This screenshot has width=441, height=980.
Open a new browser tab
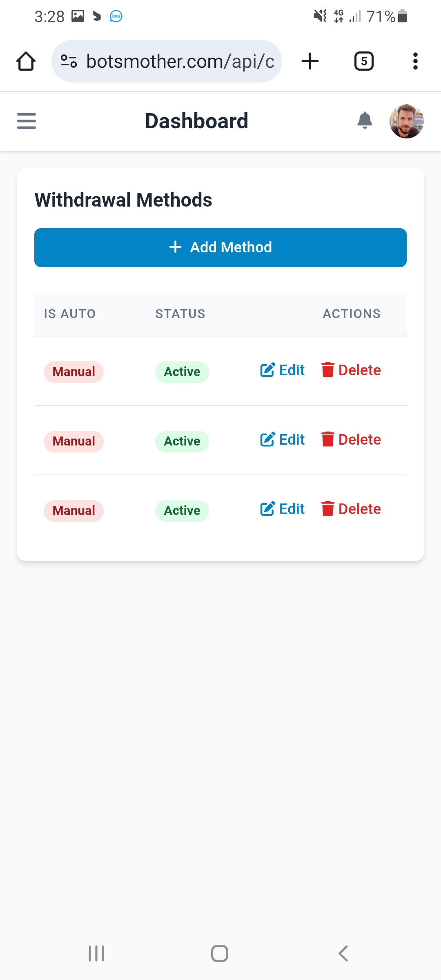[x=310, y=61]
